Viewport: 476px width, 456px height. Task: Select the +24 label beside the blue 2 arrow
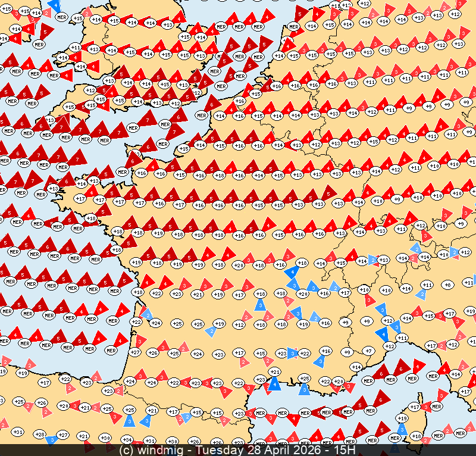(156, 323)
